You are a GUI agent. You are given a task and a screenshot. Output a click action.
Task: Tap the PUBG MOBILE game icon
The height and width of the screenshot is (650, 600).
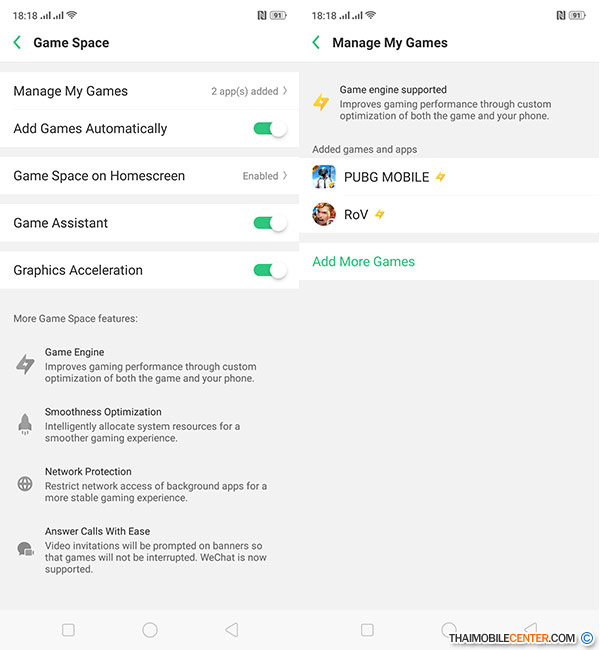point(324,177)
